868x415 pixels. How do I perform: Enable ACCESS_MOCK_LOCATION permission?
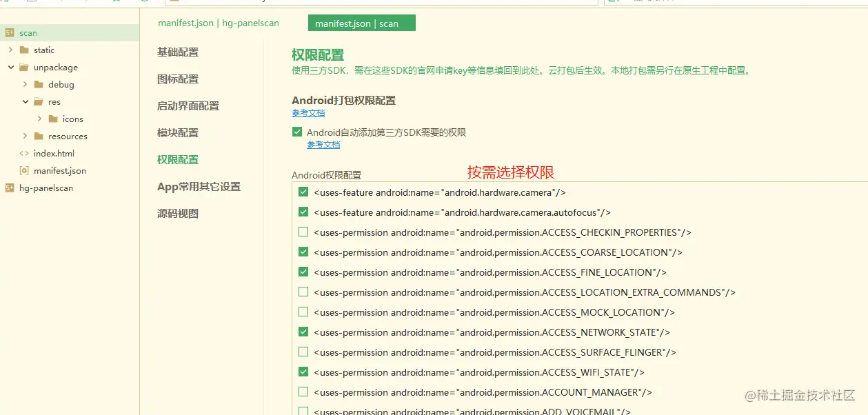tap(303, 312)
